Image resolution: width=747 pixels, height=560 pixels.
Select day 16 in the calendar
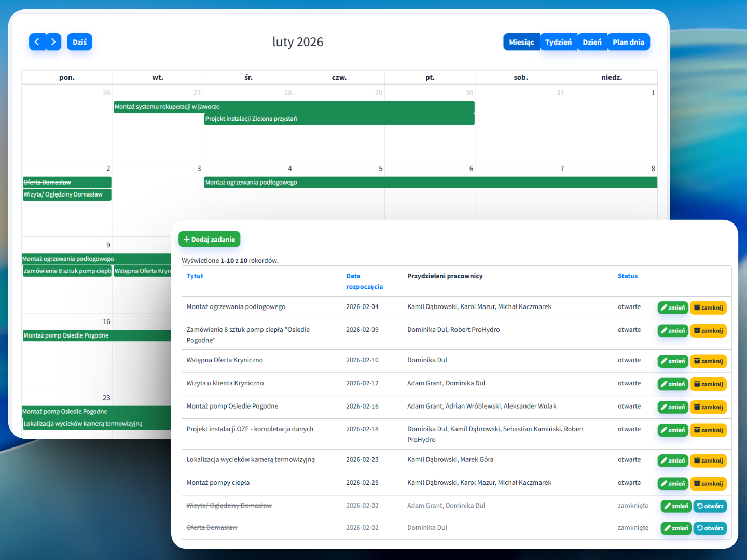click(106, 321)
